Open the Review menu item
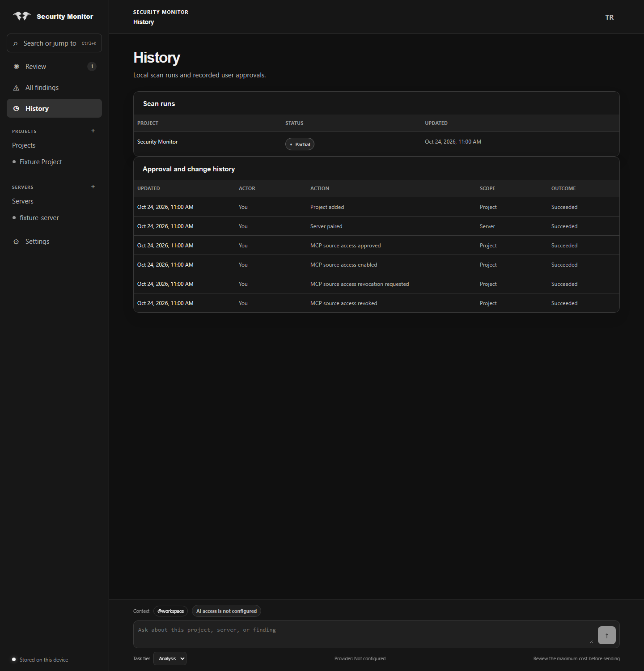 pyautogui.click(x=54, y=67)
